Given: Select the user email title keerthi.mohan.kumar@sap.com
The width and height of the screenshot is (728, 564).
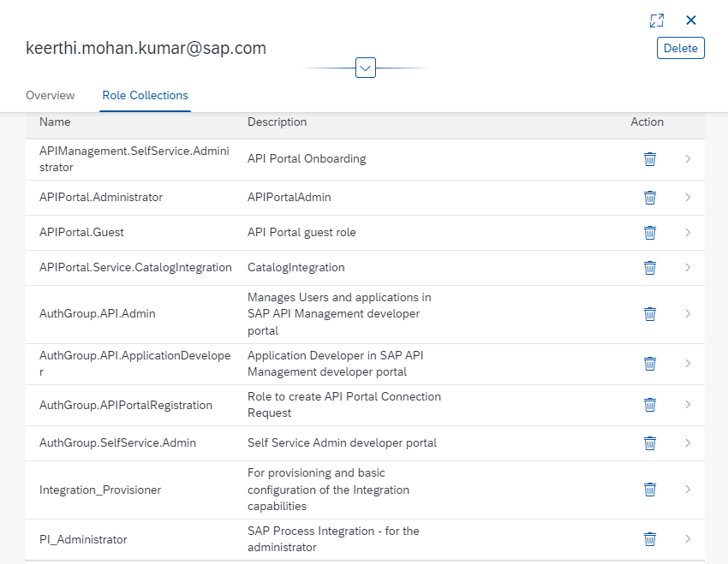Looking at the screenshot, I should pyautogui.click(x=146, y=48).
